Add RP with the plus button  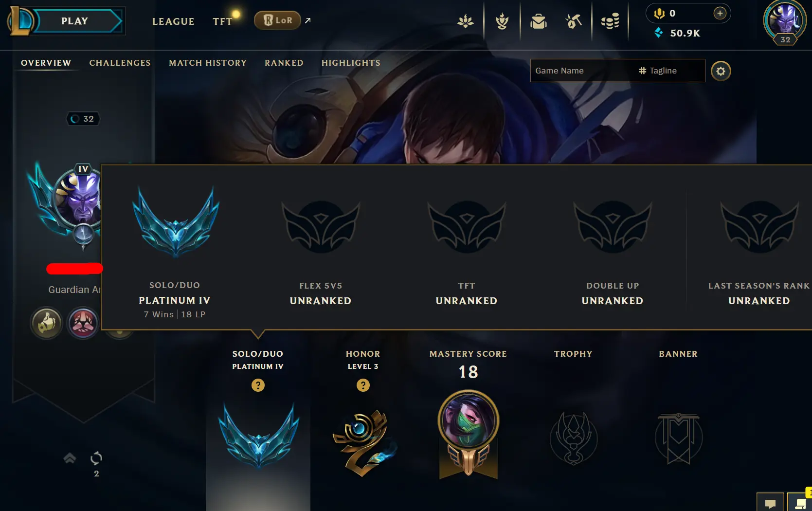(x=720, y=13)
